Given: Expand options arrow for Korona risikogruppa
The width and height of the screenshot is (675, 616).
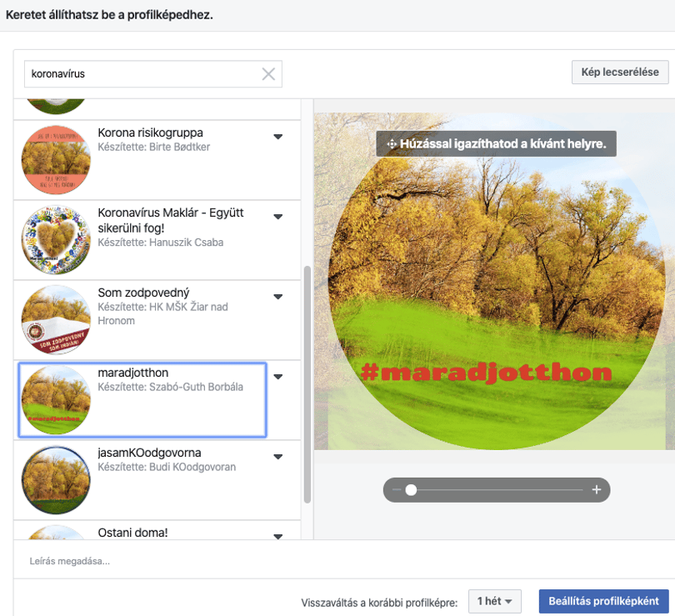Looking at the screenshot, I should pyautogui.click(x=278, y=137).
